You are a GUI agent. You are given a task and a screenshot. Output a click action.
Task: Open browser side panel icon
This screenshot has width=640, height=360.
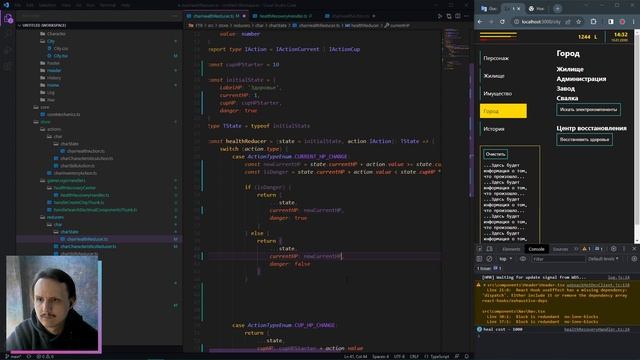click(611, 22)
